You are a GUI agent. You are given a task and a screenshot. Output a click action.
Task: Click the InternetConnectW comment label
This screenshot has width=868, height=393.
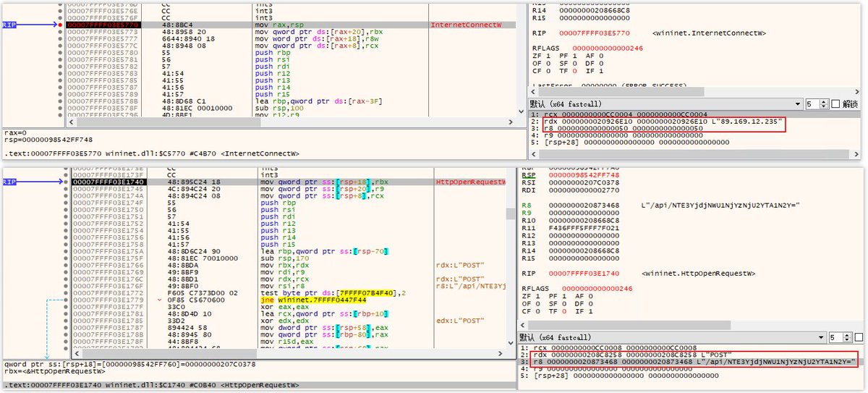[466, 25]
